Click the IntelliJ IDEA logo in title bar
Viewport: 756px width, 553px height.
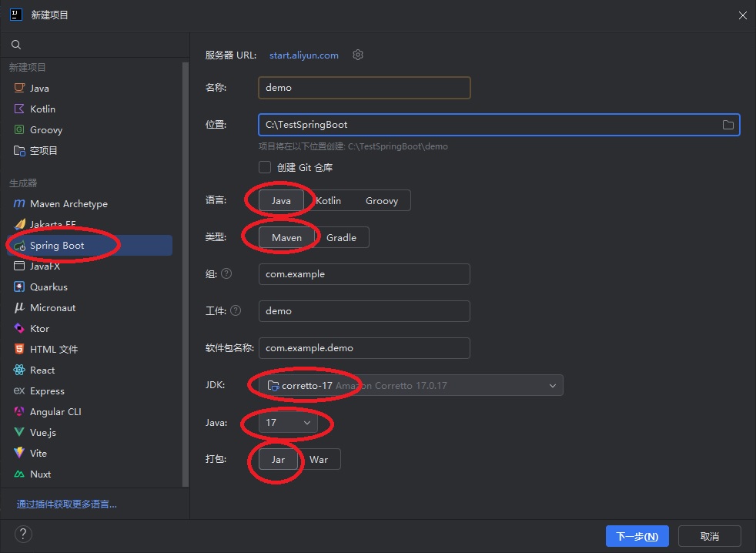[x=16, y=15]
